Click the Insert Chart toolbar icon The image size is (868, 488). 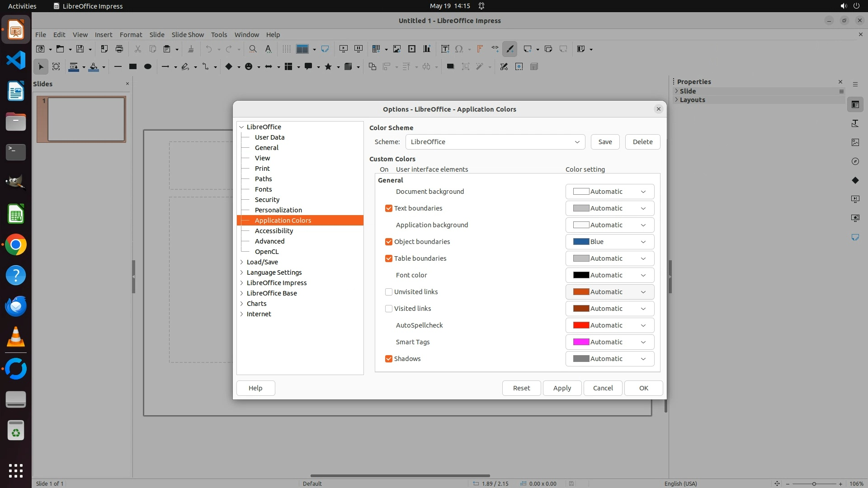[x=426, y=49]
